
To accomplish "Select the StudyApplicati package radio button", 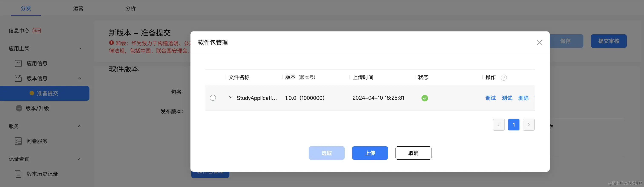I will pyautogui.click(x=213, y=98).
